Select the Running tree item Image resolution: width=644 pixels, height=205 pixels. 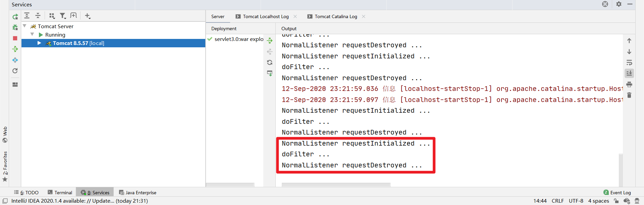(x=55, y=35)
